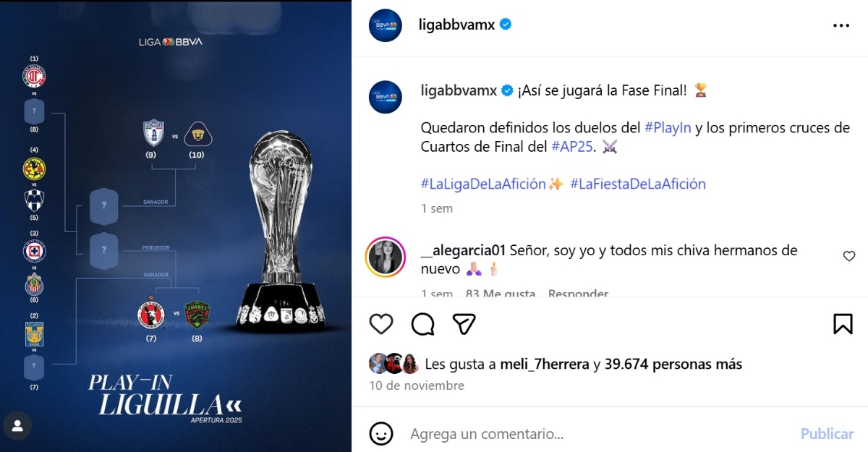Screen dimensions: 868x452
Task: Open the #AP25 hashtag link
Action: click(574, 147)
